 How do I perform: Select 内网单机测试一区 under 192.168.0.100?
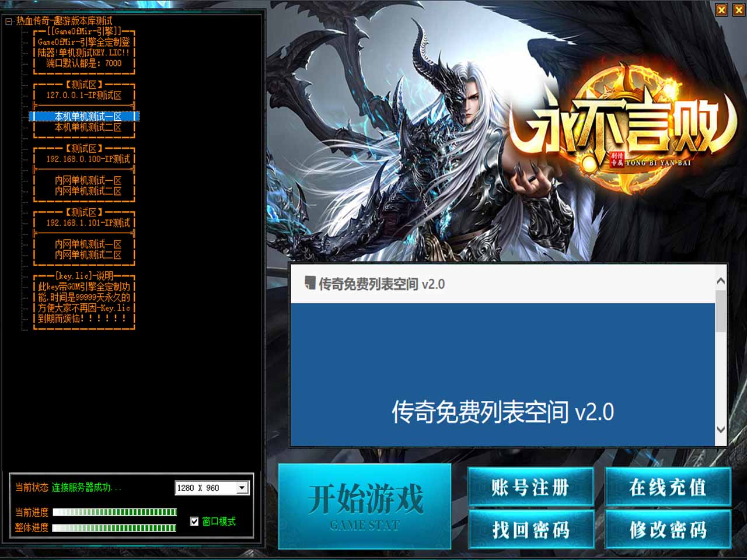[x=88, y=180]
